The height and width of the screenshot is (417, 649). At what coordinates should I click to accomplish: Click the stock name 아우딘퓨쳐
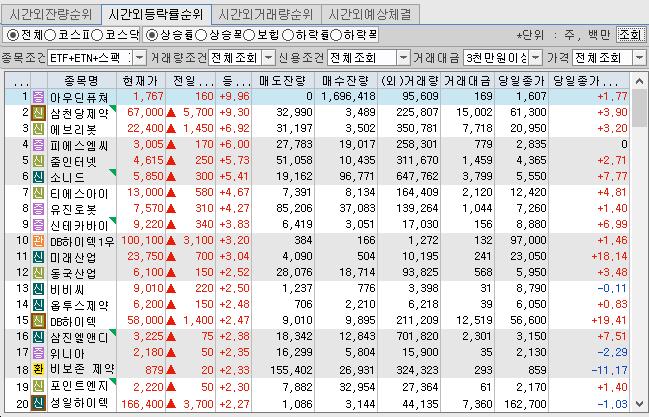pyautogui.click(x=79, y=97)
